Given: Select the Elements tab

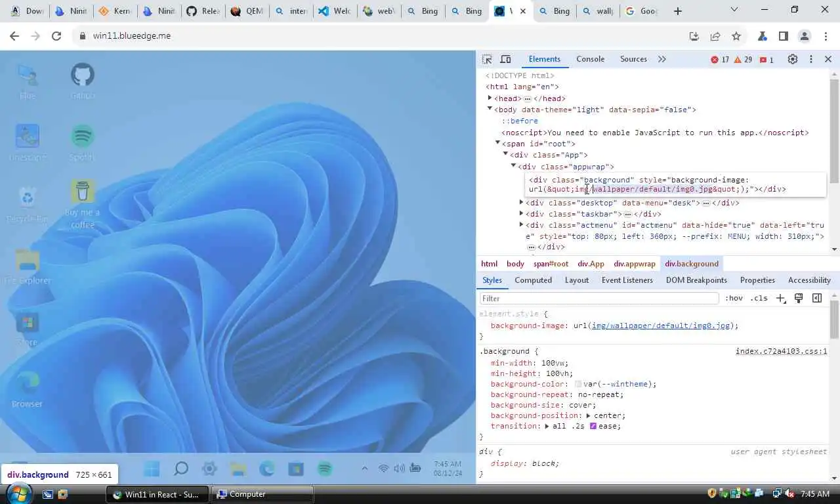Looking at the screenshot, I should coord(545,59).
